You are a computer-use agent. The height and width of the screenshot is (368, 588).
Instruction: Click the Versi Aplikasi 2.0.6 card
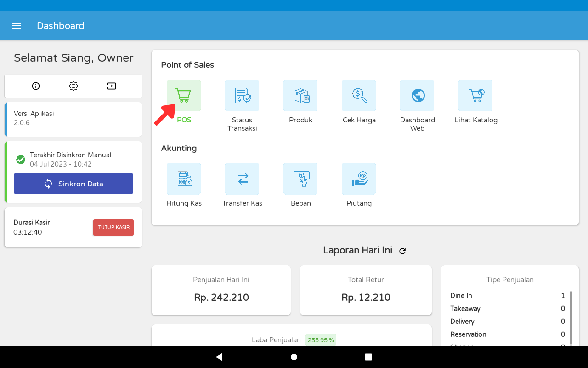click(x=73, y=119)
